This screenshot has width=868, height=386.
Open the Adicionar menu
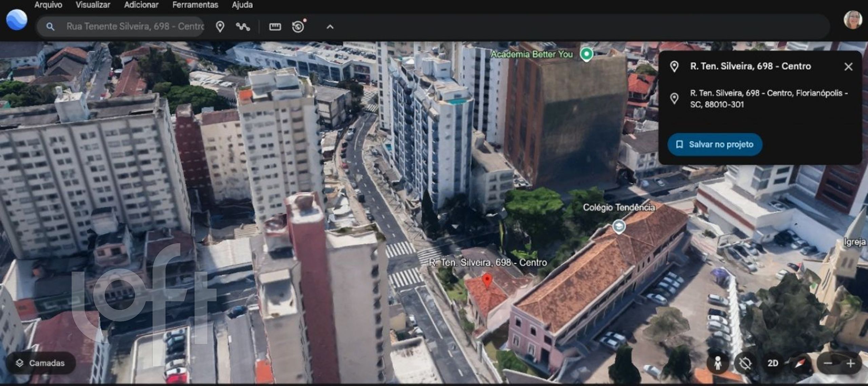(x=141, y=5)
